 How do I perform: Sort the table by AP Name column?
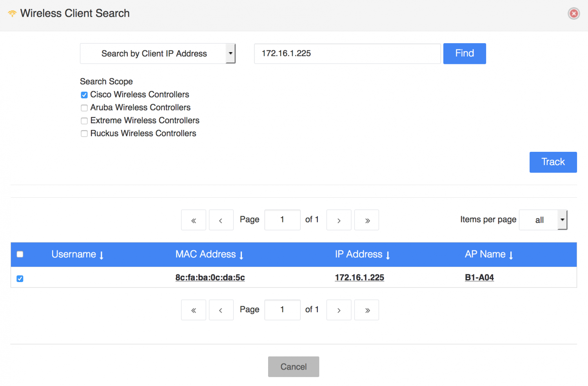click(488, 254)
